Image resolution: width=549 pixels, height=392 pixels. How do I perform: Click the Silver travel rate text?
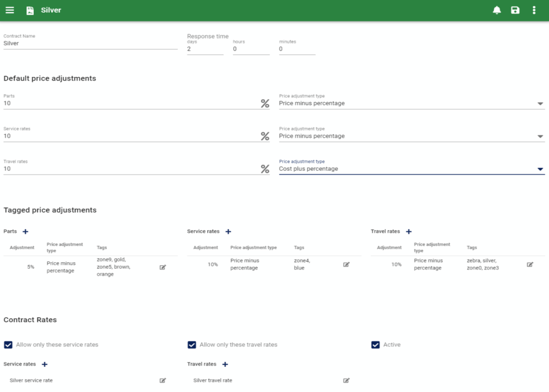tap(213, 381)
